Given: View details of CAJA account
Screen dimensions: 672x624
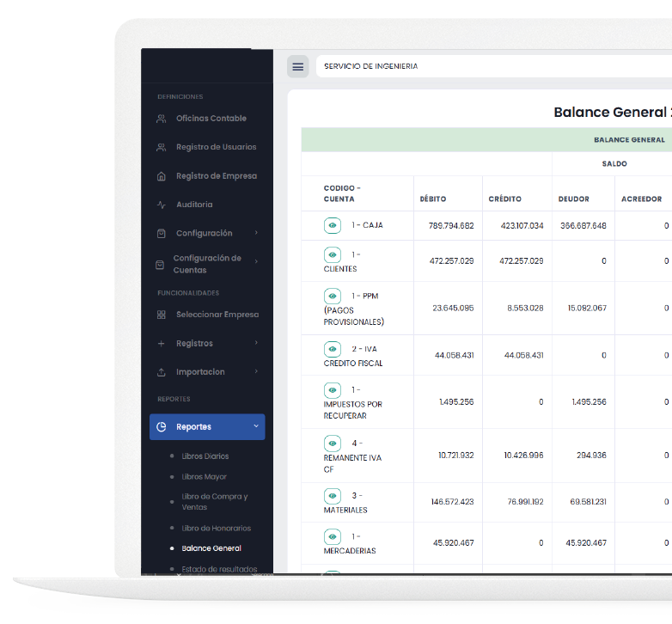Looking at the screenshot, I should point(333,225).
